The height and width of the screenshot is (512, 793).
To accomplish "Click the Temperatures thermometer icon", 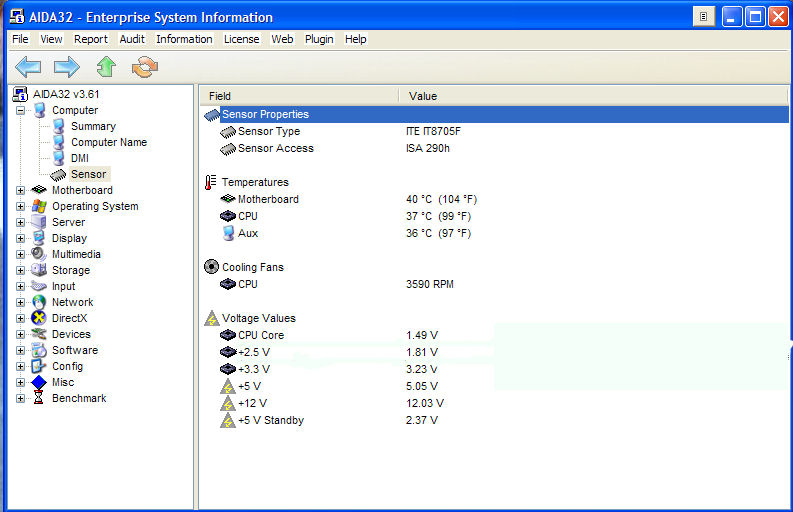I will click(x=210, y=182).
